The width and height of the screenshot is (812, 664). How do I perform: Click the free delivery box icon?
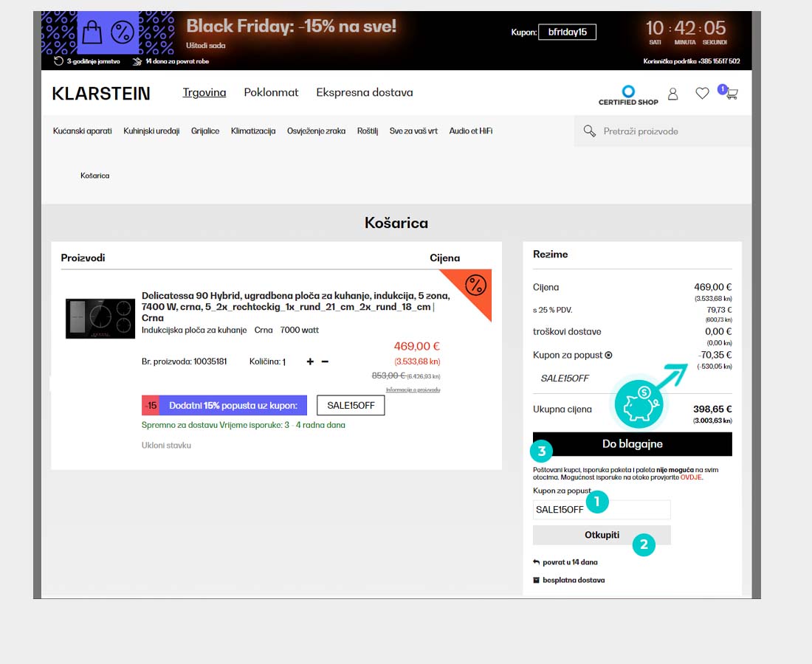(536, 580)
